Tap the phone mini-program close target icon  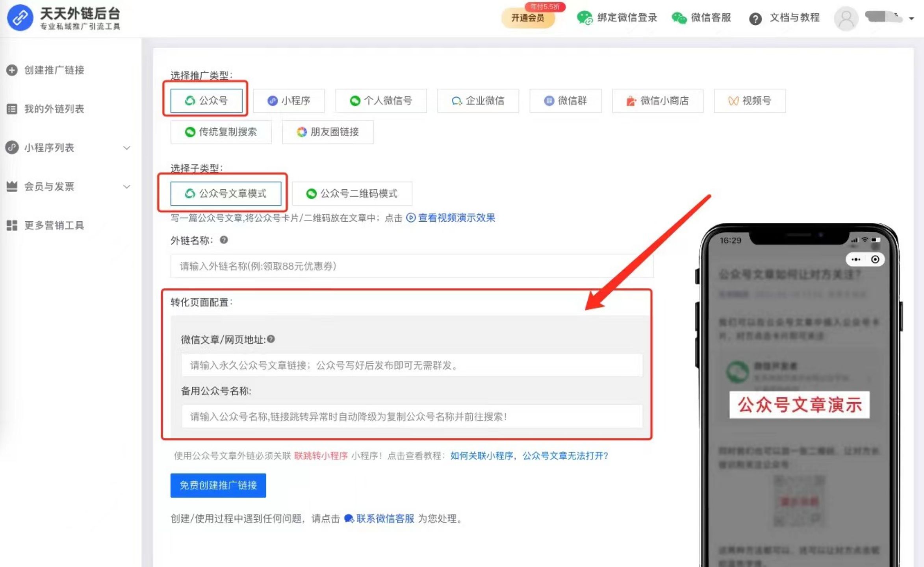(875, 259)
